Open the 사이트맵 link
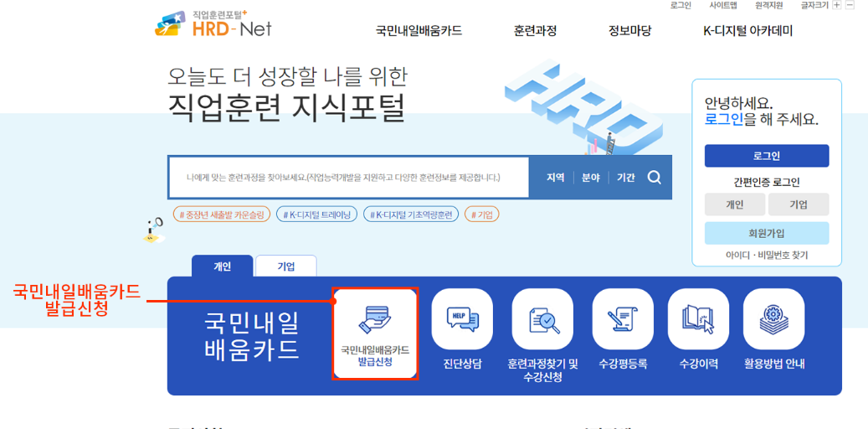 tap(723, 5)
